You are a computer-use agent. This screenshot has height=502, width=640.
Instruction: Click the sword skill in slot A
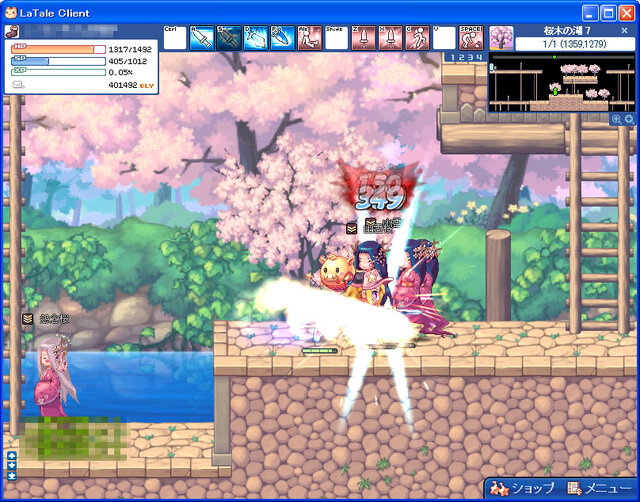click(202, 37)
